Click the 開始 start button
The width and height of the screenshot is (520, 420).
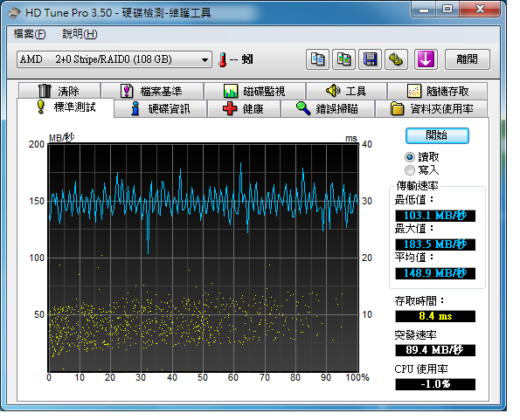437,135
